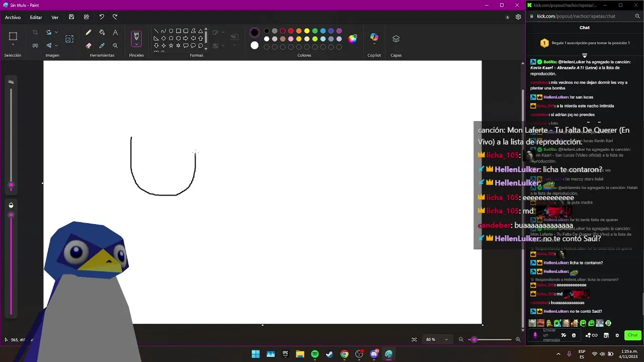Click the zoom slider handle in status bar

pos(474,339)
